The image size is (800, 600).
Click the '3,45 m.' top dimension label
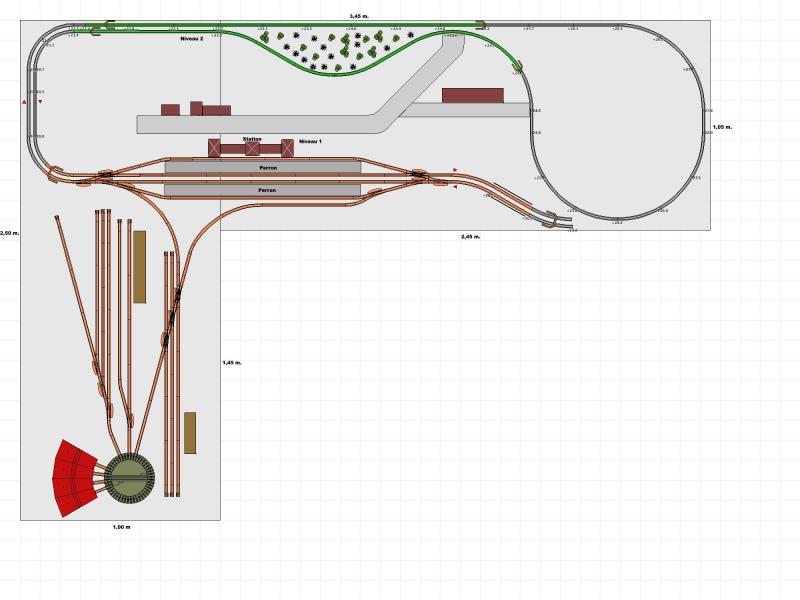coord(359,16)
